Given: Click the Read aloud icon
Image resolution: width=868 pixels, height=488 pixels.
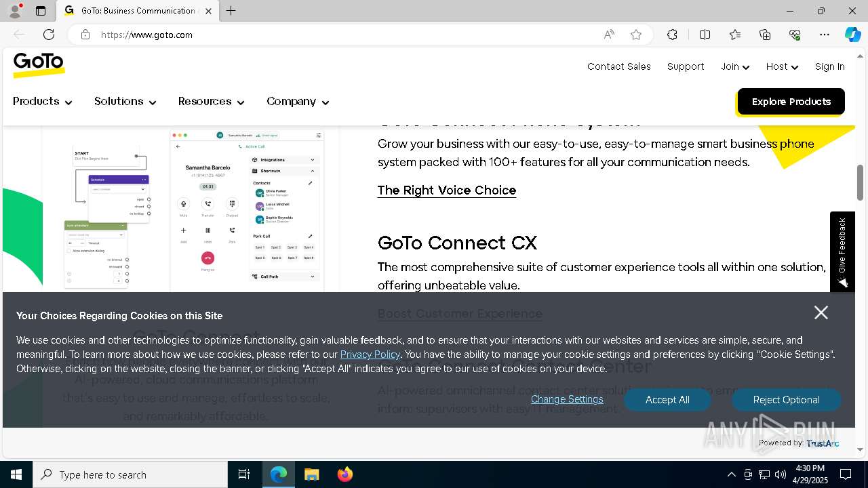Looking at the screenshot, I should (609, 35).
